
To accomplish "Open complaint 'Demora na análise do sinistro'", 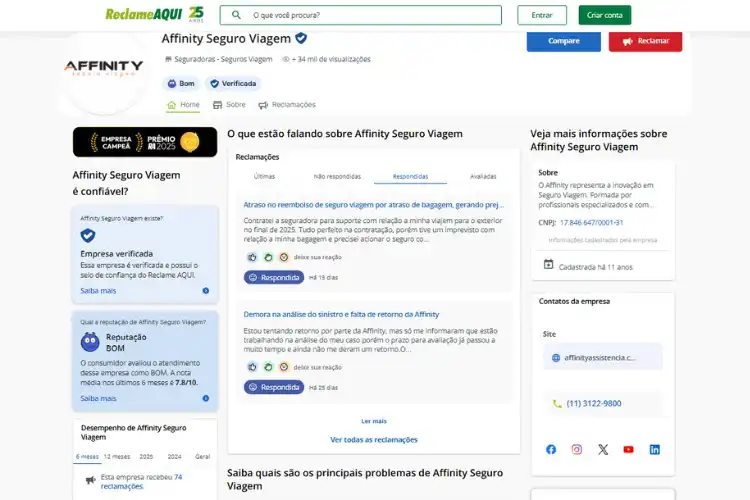I will (x=341, y=314).
